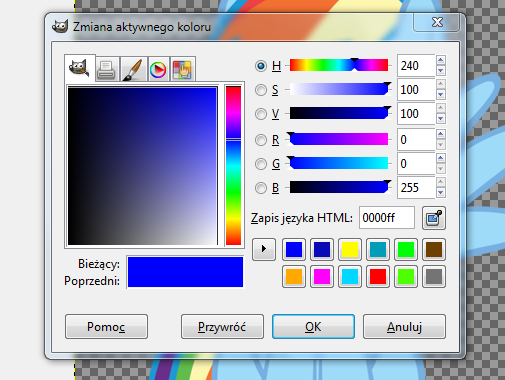Click the H value field showing 240
The image size is (505, 380).
tap(416, 66)
